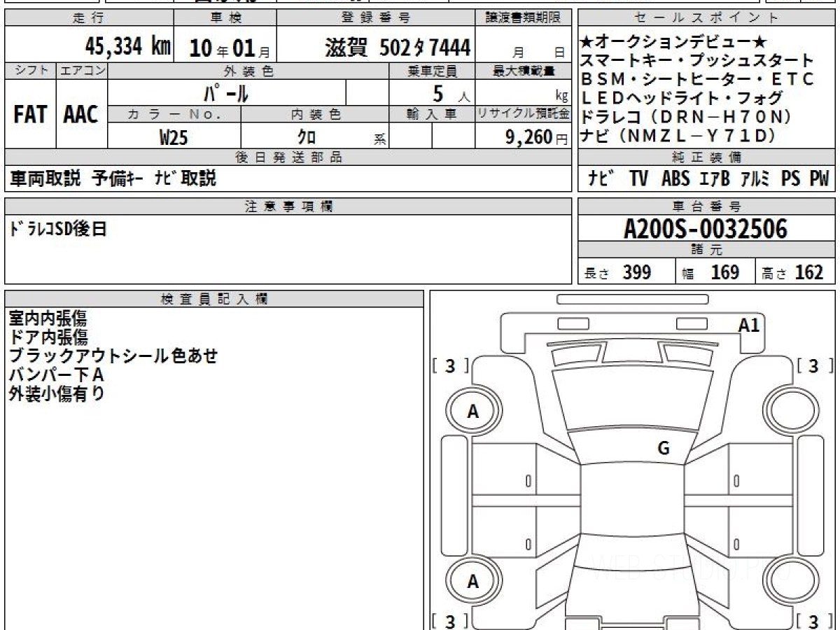Click the ドラレコSD後日 note
840x630 pixels.
[x=58, y=229]
